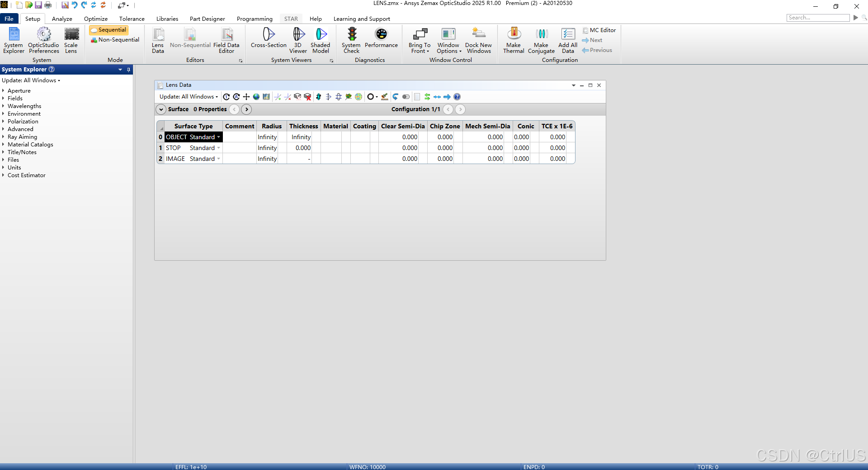Image resolution: width=868 pixels, height=470 pixels.
Task: Open the Performance diagnostics
Action: click(381, 38)
